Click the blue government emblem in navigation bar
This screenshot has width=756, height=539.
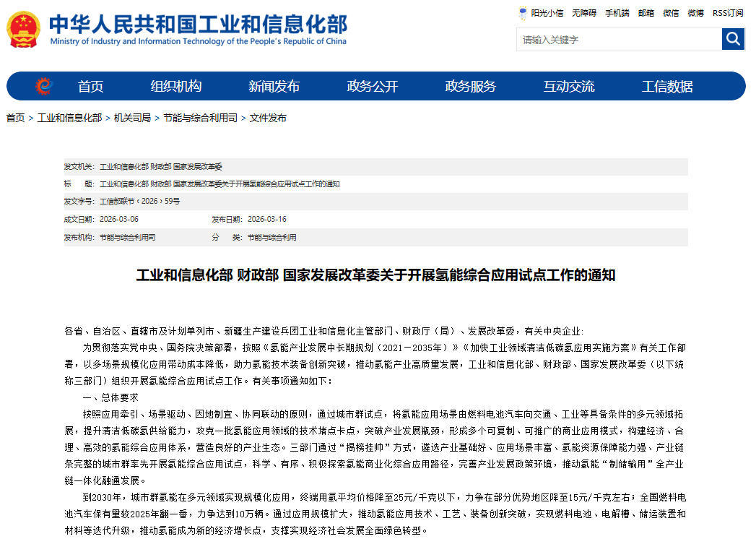(x=43, y=86)
